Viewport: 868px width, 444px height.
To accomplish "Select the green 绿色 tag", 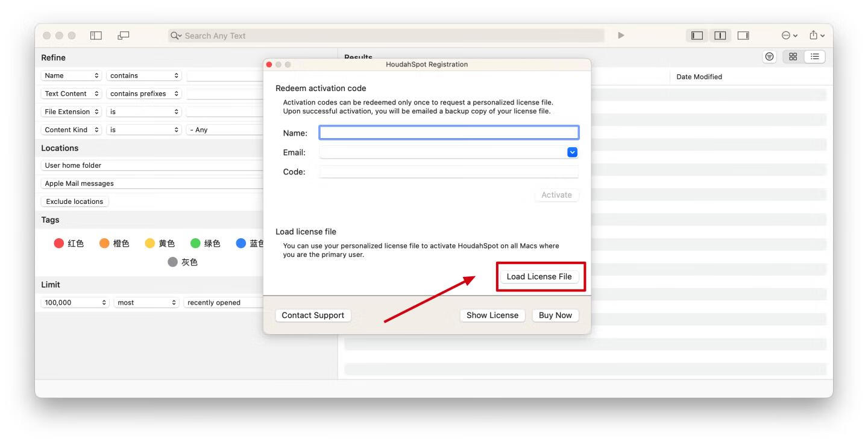I will 206,243.
